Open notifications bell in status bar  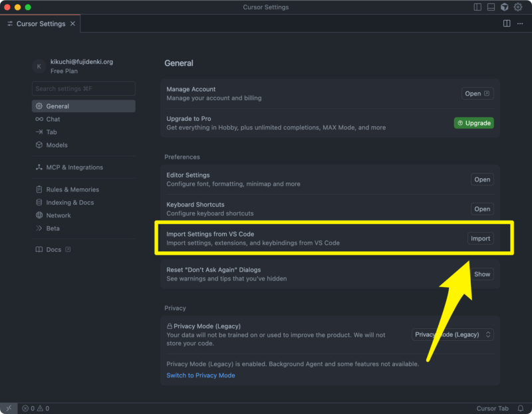(x=520, y=408)
